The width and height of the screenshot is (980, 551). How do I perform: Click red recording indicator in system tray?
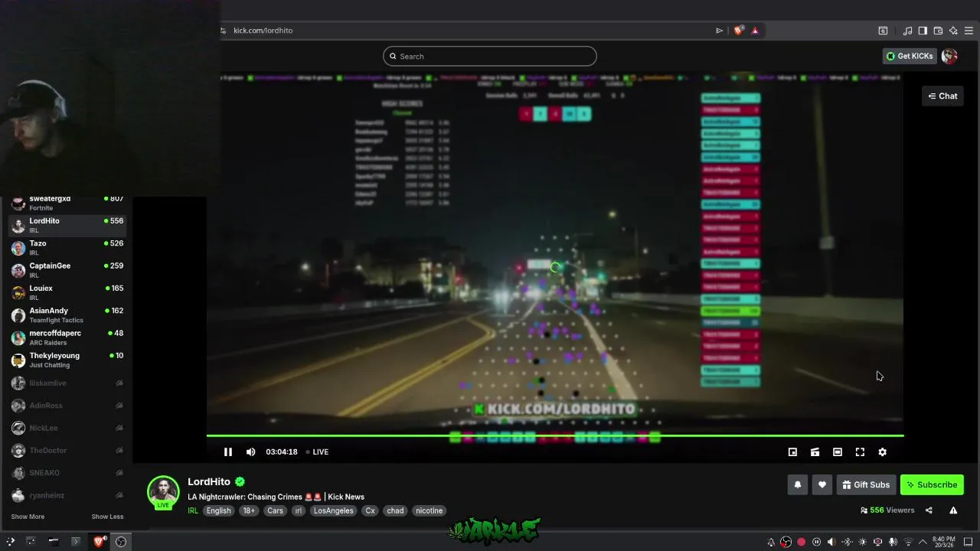click(801, 542)
